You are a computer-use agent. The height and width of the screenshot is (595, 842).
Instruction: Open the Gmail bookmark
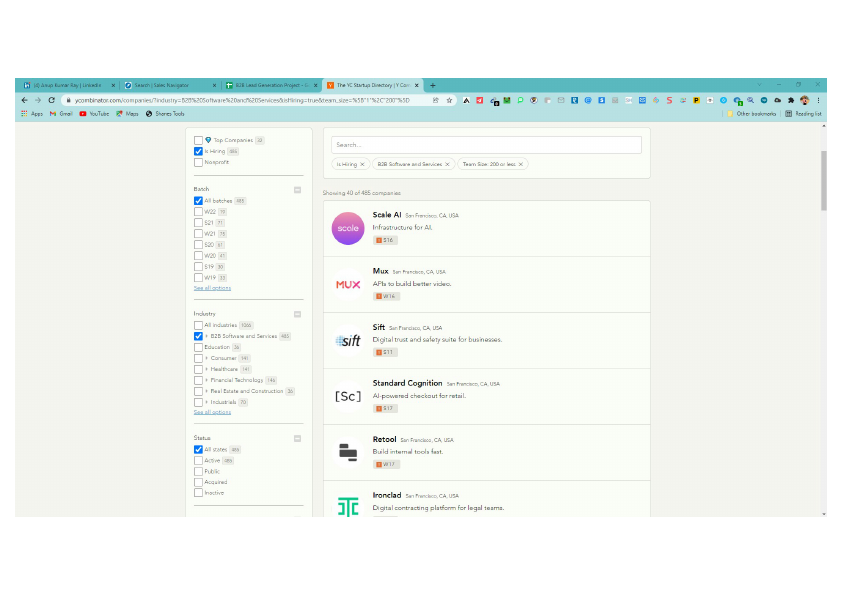pos(61,114)
